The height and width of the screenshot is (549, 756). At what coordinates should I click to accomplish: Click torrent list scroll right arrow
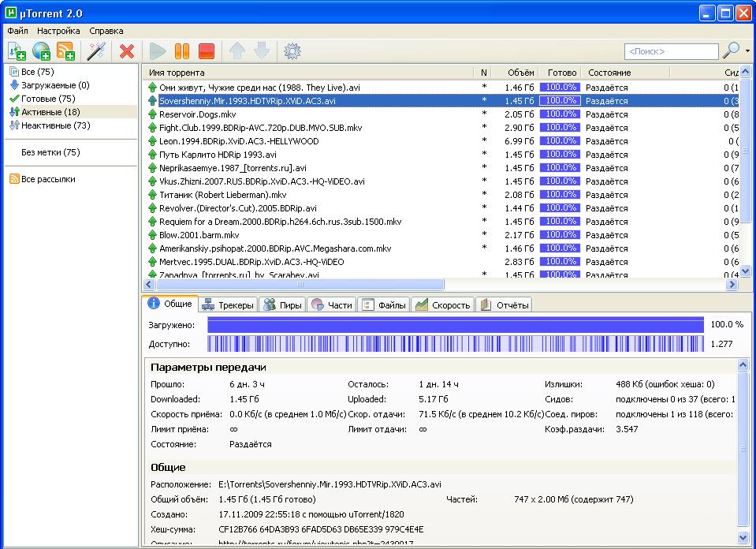pyautogui.click(x=732, y=285)
